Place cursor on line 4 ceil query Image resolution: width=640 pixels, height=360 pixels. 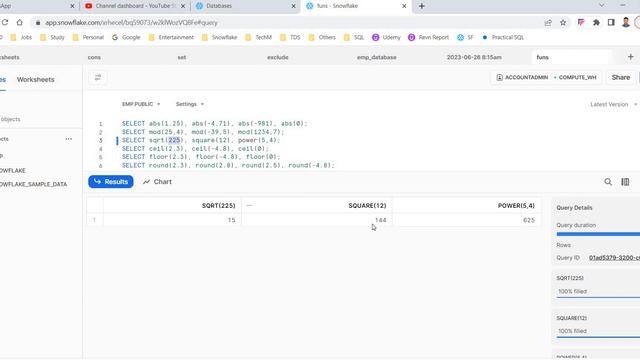click(x=195, y=149)
